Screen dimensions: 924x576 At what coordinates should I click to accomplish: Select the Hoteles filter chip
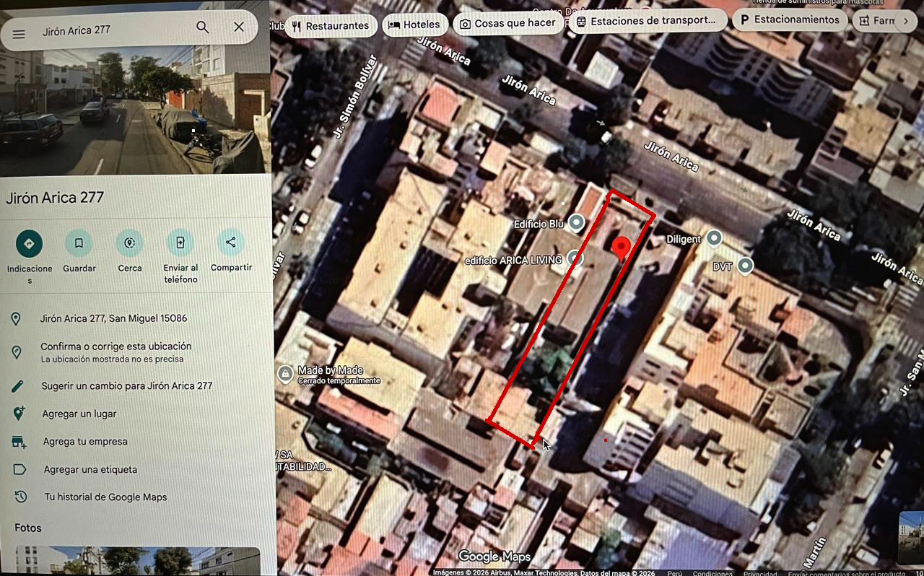[x=414, y=25]
